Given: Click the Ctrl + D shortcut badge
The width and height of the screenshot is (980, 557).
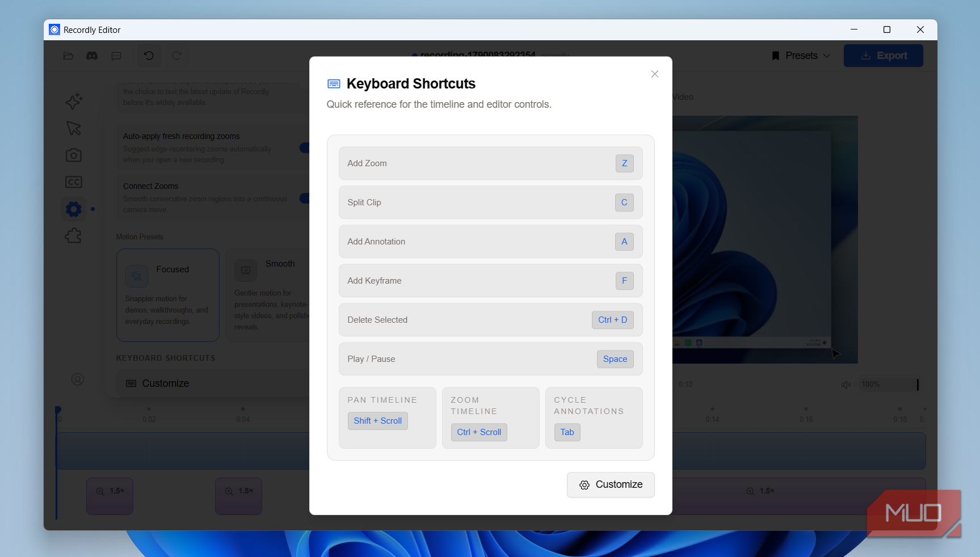Looking at the screenshot, I should (612, 320).
